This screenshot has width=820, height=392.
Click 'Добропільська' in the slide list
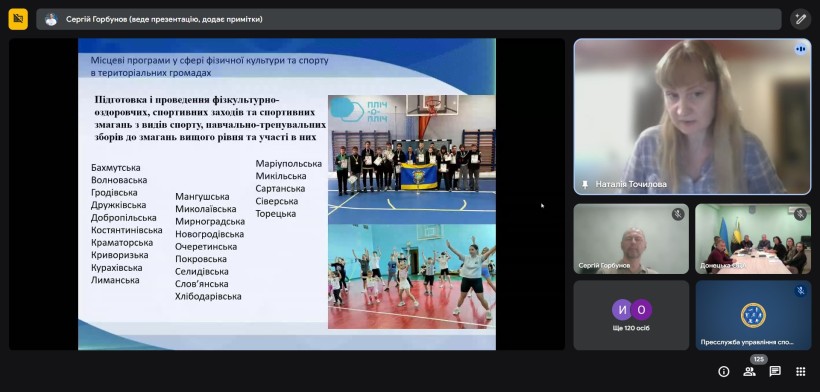tap(123, 218)
